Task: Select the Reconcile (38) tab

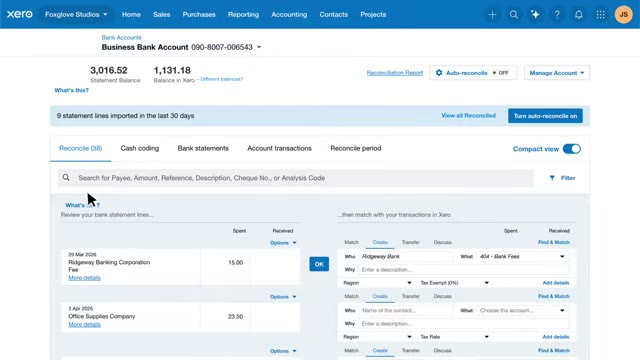Action: tap(80, 149)
